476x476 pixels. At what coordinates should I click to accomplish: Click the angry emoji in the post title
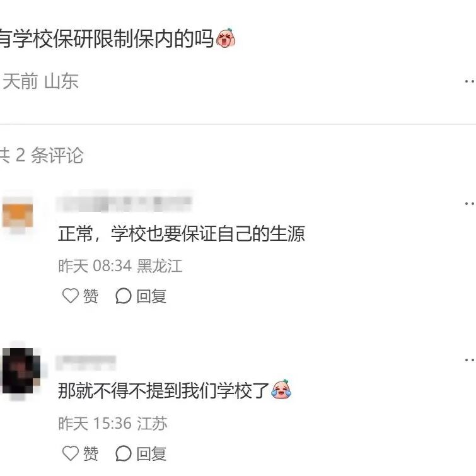click(226, 38)
